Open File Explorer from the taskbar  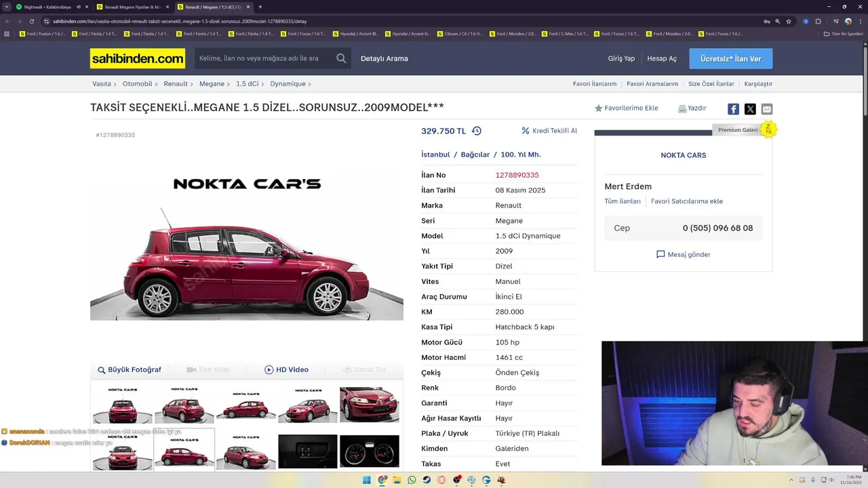[x=397, y=480]
